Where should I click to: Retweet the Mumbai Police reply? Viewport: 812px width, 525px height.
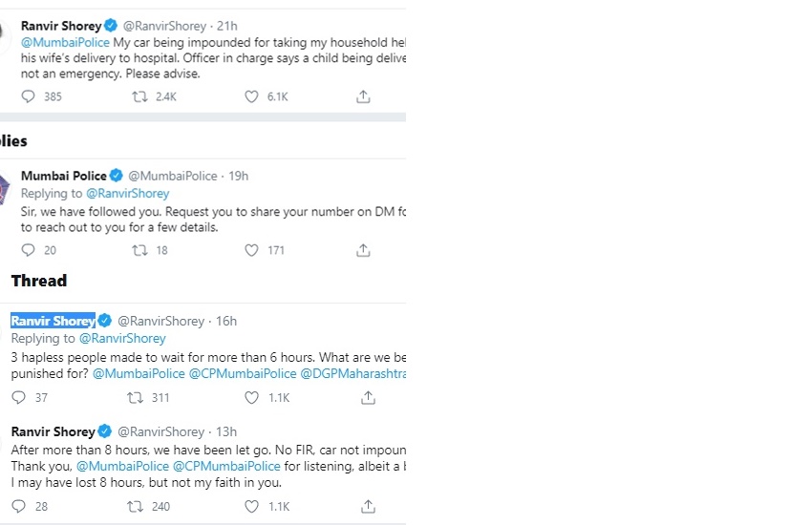point(139,250)
